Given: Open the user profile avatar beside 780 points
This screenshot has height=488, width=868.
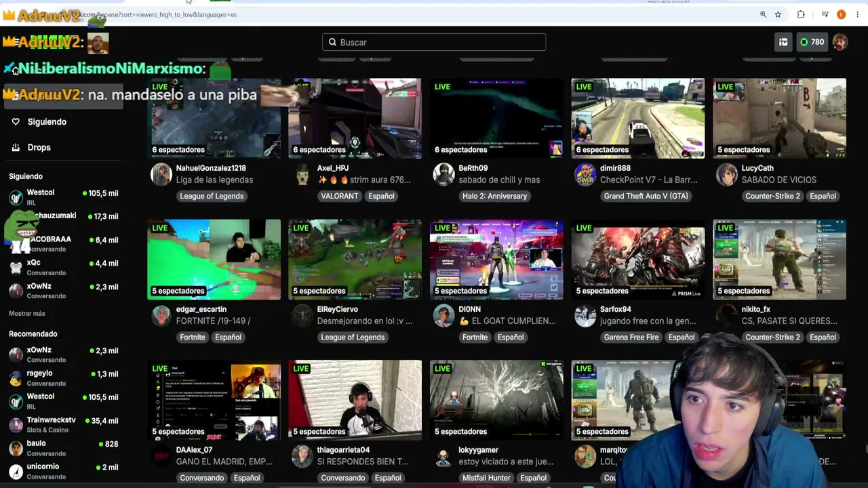Looking at the screenshot, I should pyautogui.click(x=840, y=42).
